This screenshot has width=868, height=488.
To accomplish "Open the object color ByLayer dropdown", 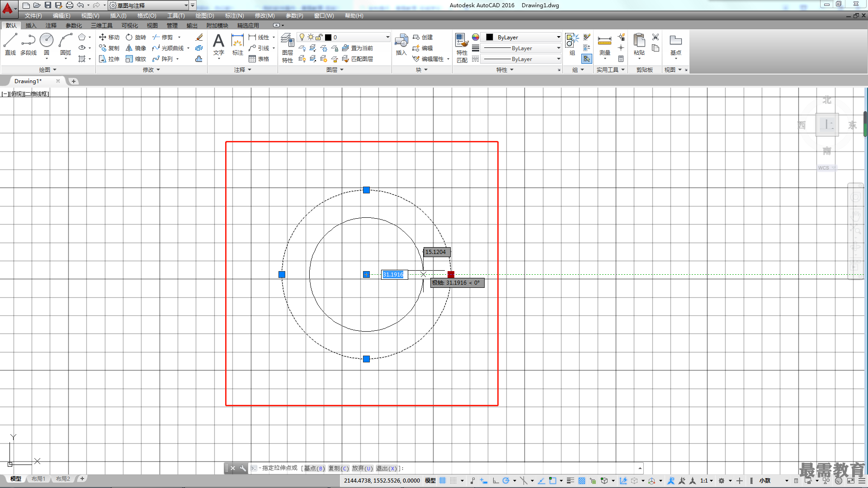I will pyautogui.click(x=558, y=37).
